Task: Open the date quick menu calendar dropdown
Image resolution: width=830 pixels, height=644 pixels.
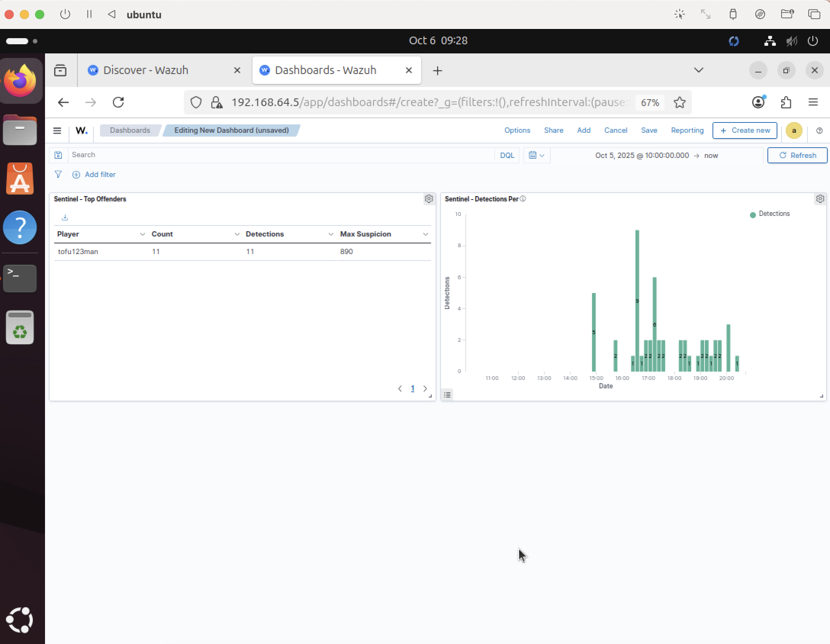Action: click(536, 155)
